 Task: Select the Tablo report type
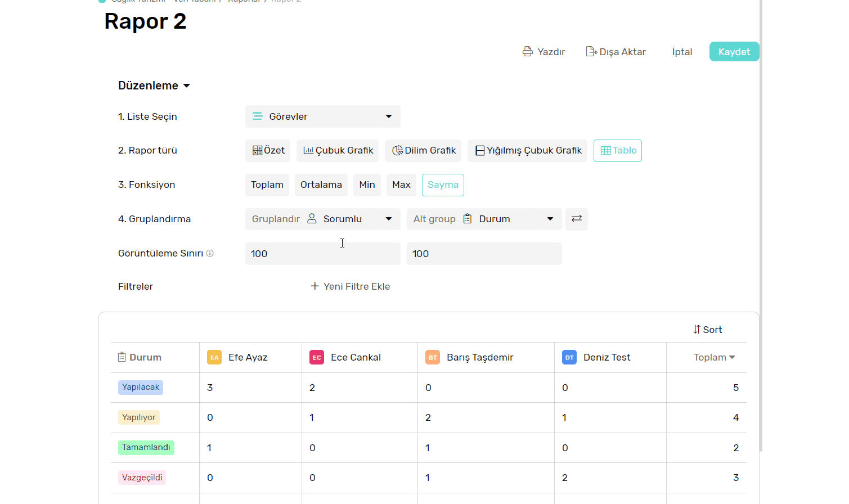(618, 151)
